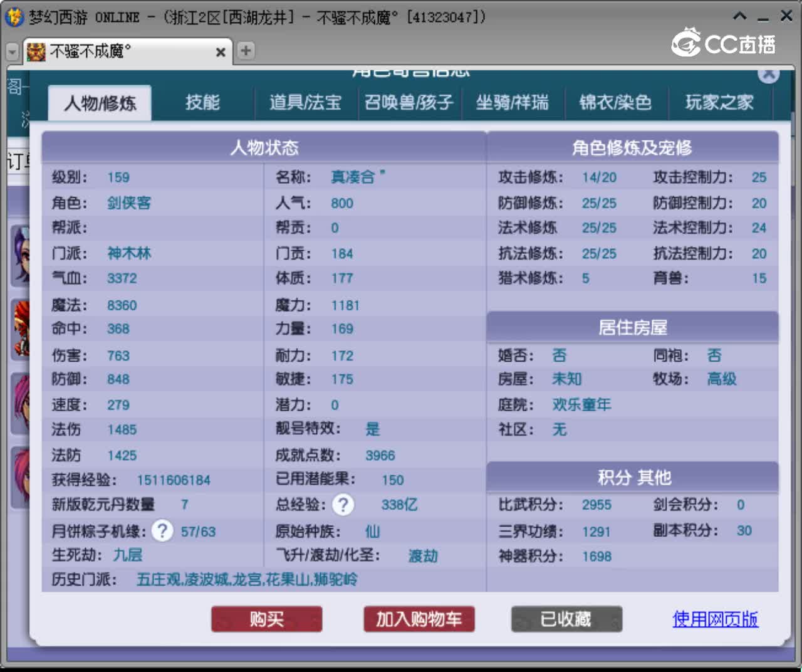The image size is (802, 672).
Task: Open the 技能 tab
Action: [x=202, y=102]
